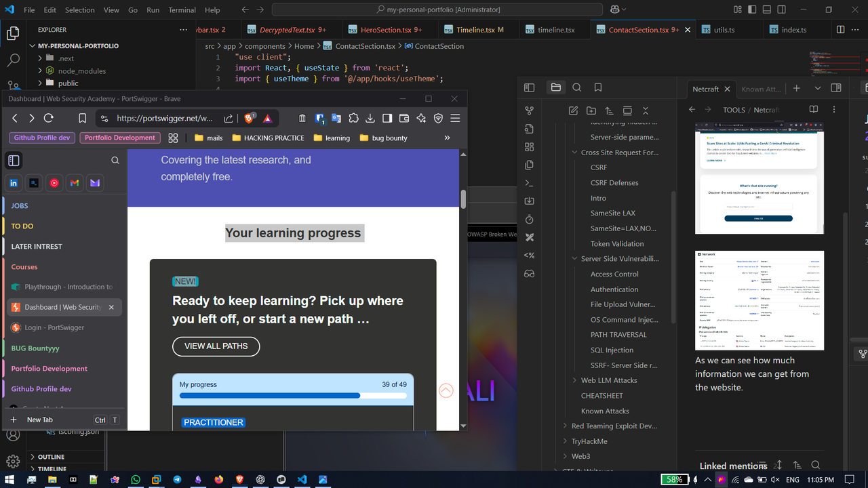Open Brave extensions puzzle icon
Screen dimensions: 868x488
(x=353, y=118)
